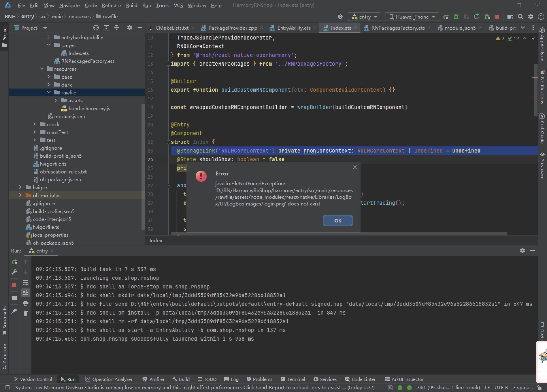Clear Run output with the trash icon
The width and height of the screenshot is (547, 392).
click(x=26, y=313)
